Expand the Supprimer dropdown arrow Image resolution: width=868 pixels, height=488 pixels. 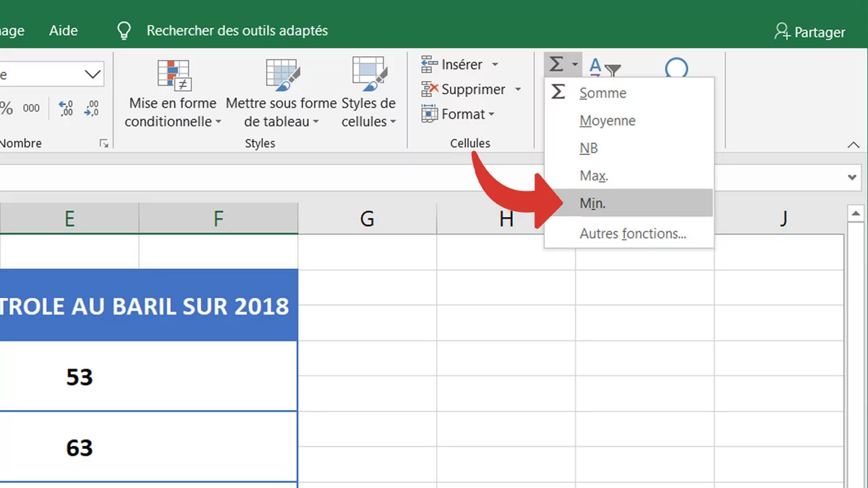coord(518,90)
